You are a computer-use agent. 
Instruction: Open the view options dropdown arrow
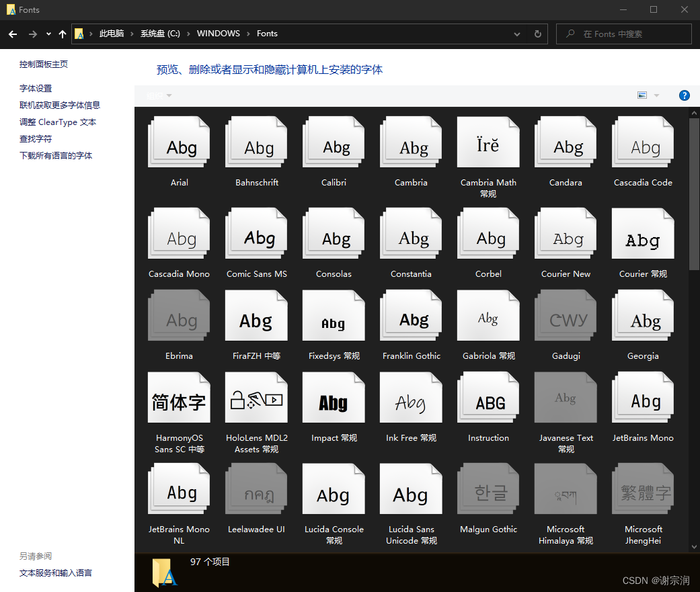point(656,95)
